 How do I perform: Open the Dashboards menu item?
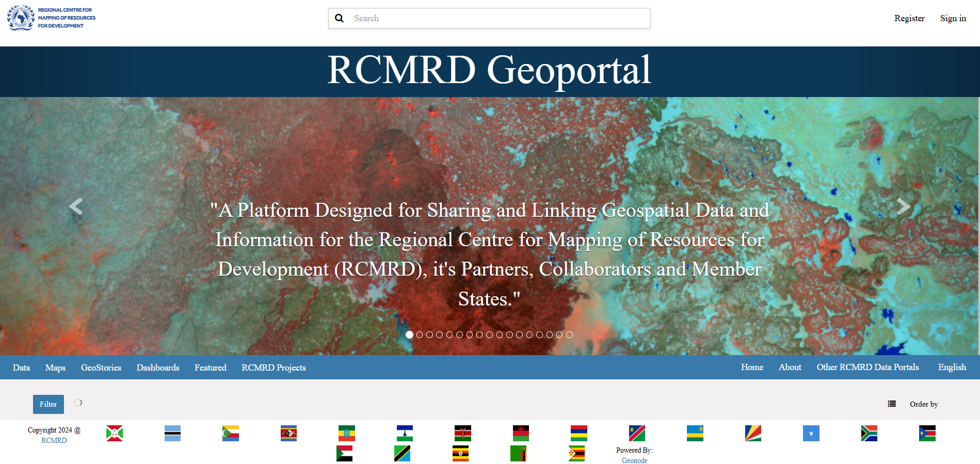158,367
